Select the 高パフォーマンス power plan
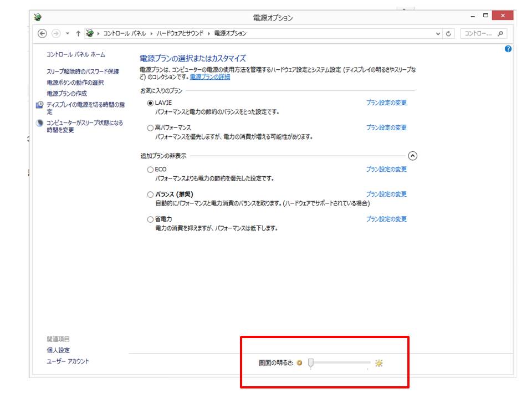This screenshot has width=532, height=399. (150, 128)
